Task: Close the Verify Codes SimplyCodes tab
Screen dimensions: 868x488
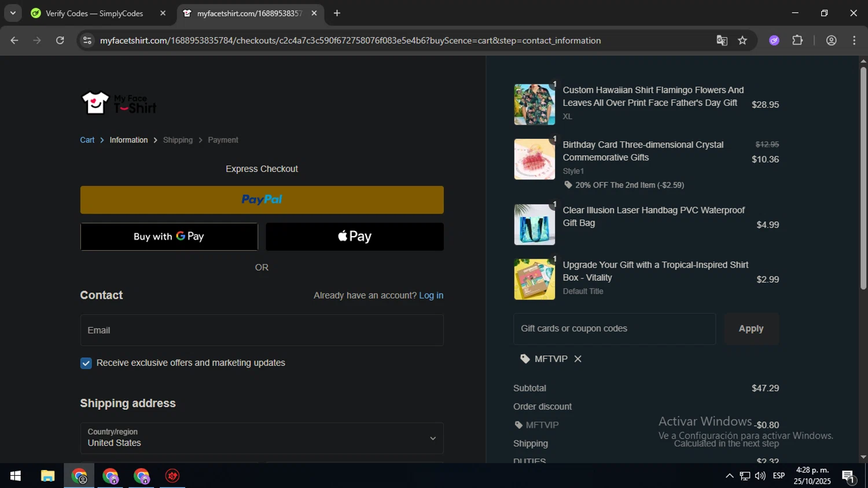Action: point(163,13)
